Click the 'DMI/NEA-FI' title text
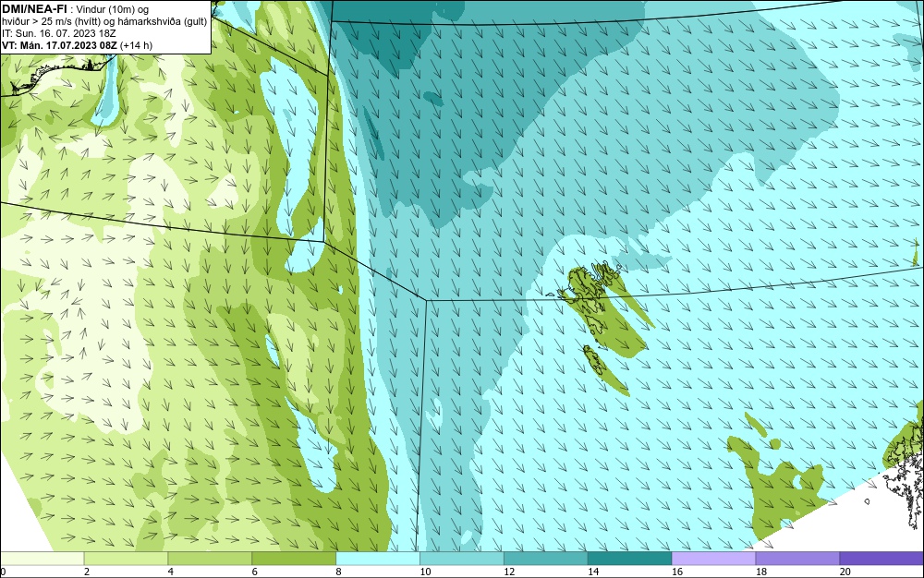Viewport: 924px width, 578px height. (x=34, y=8)
